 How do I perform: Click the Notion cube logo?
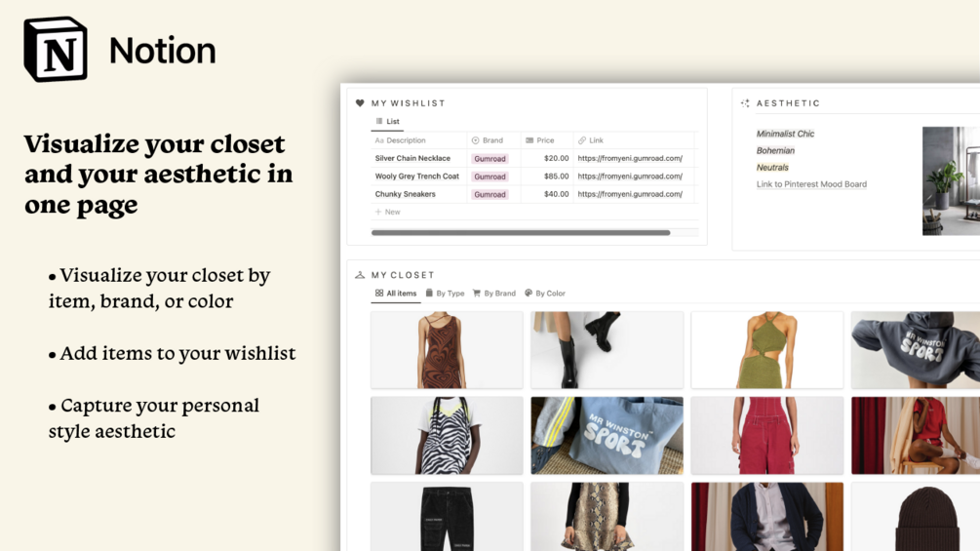[55, 50]
